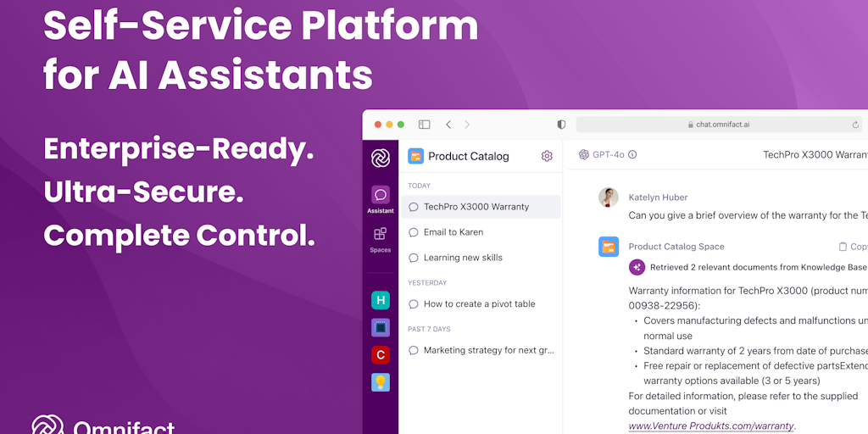This screenshot has height=434, width=868.
Task: Click Retrieved 2 relevant documents text
Action: [759, 267]
